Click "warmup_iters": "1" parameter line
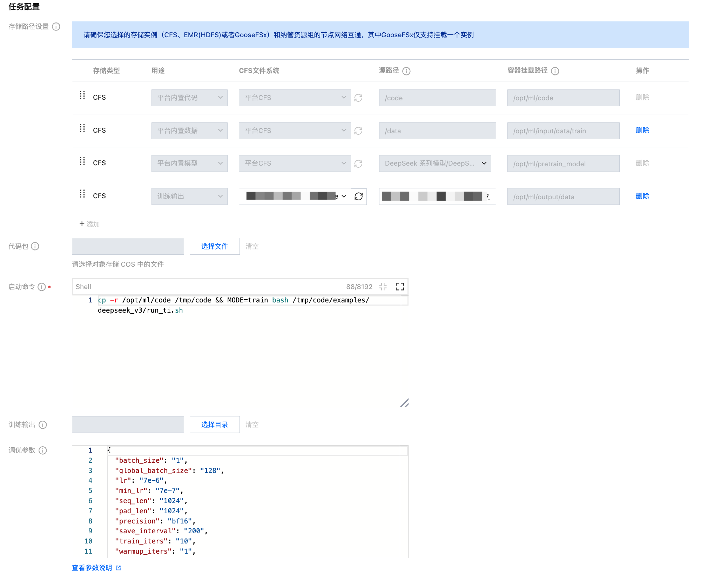 [x=155, y=552]
